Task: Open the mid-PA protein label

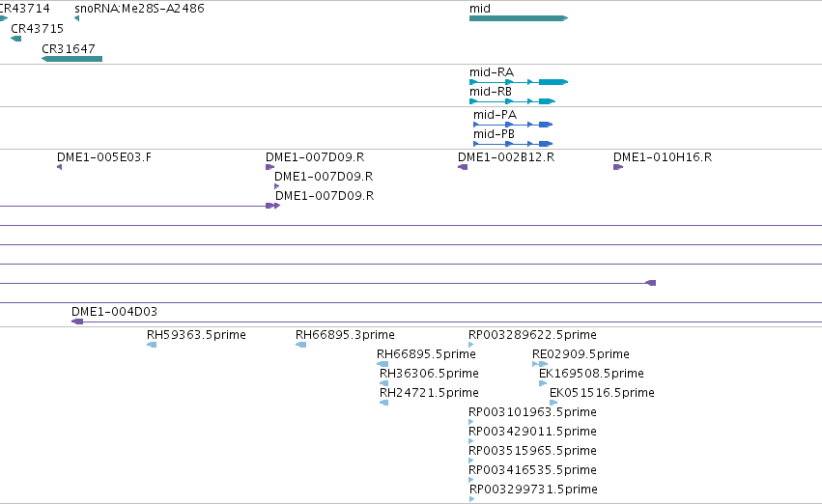Action: point(495,115)
